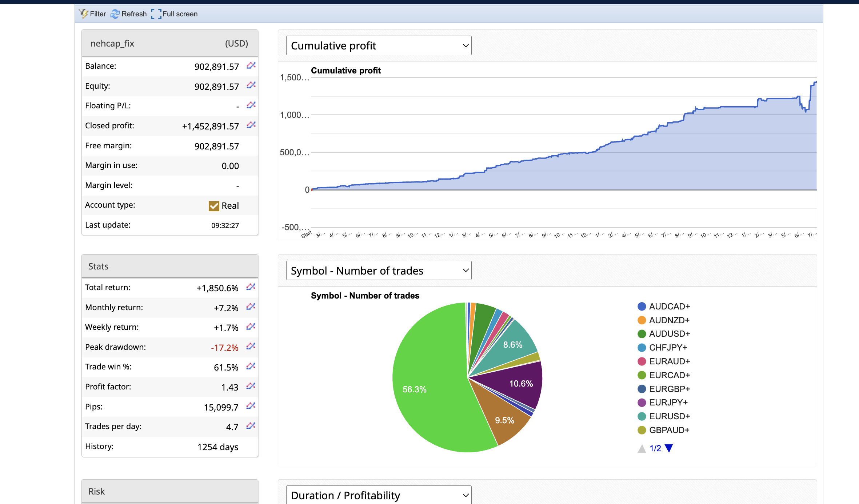Image resolution: width=859 pixels, height=504 pixels.
Task: Go to next legend page arrow
Action: pyautogui.click(x=669, y=448)
